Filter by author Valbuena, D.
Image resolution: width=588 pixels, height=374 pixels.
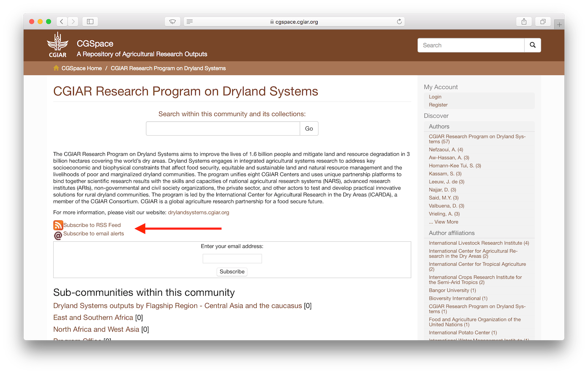tap(446, 206)
